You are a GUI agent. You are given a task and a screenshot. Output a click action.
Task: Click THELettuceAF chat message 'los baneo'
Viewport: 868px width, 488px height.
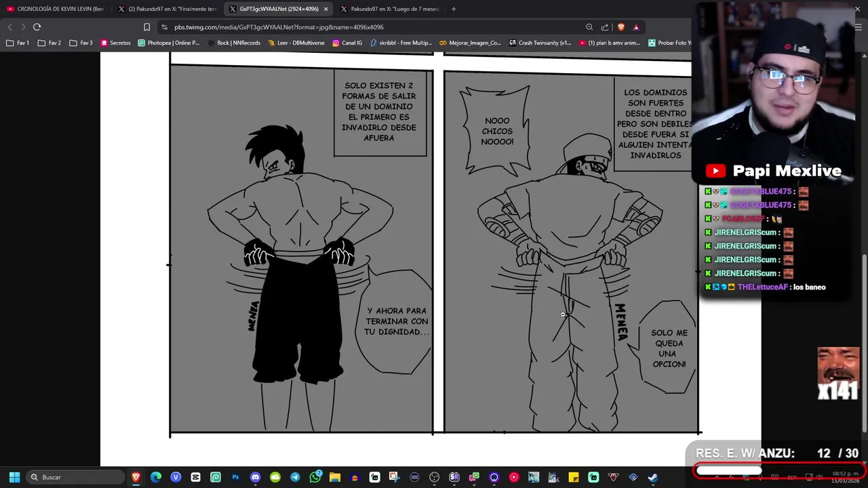coord(809,287)
